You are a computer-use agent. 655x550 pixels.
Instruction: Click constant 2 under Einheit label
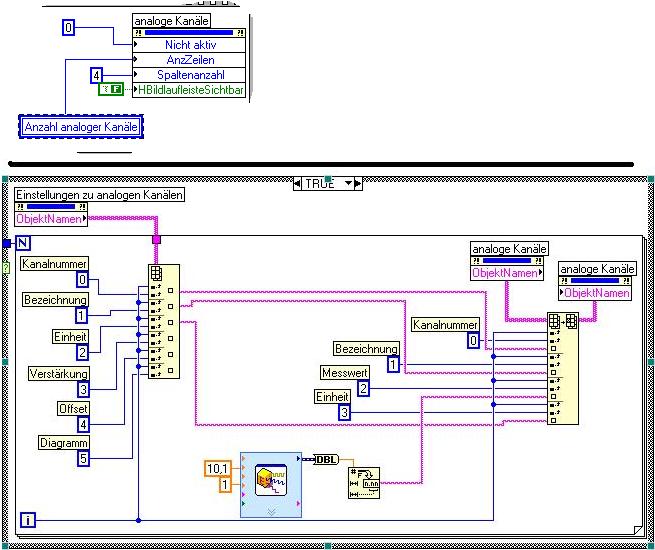coord(83,352)
